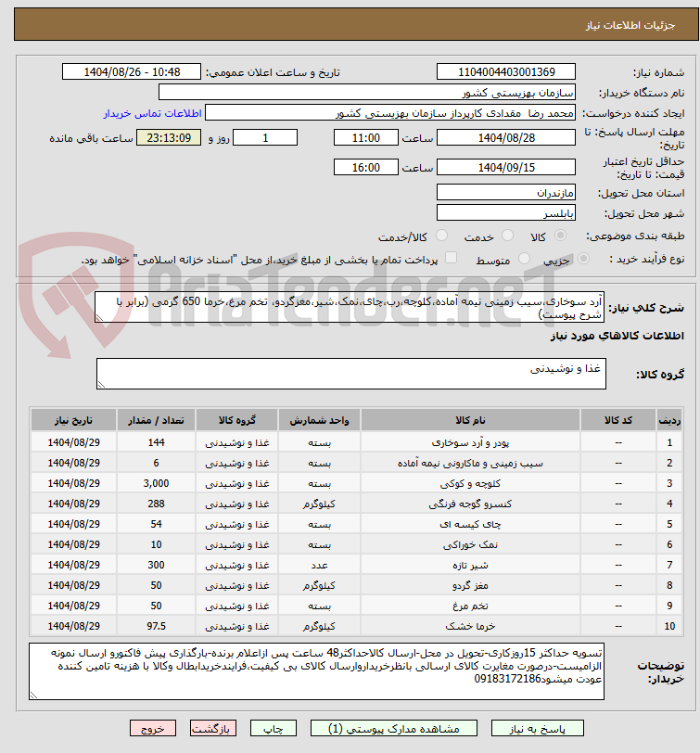Click the ردیف column header

[x=669, y=420]
